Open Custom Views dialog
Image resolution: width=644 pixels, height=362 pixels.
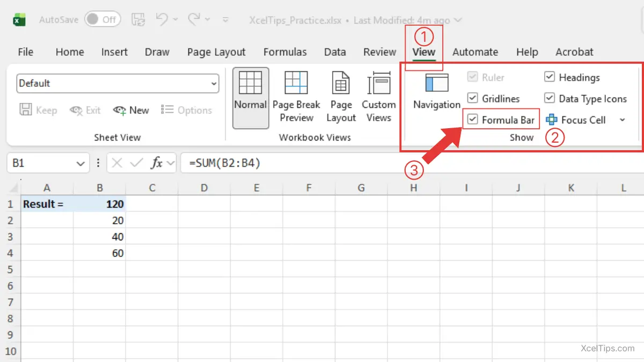(378, 97)
